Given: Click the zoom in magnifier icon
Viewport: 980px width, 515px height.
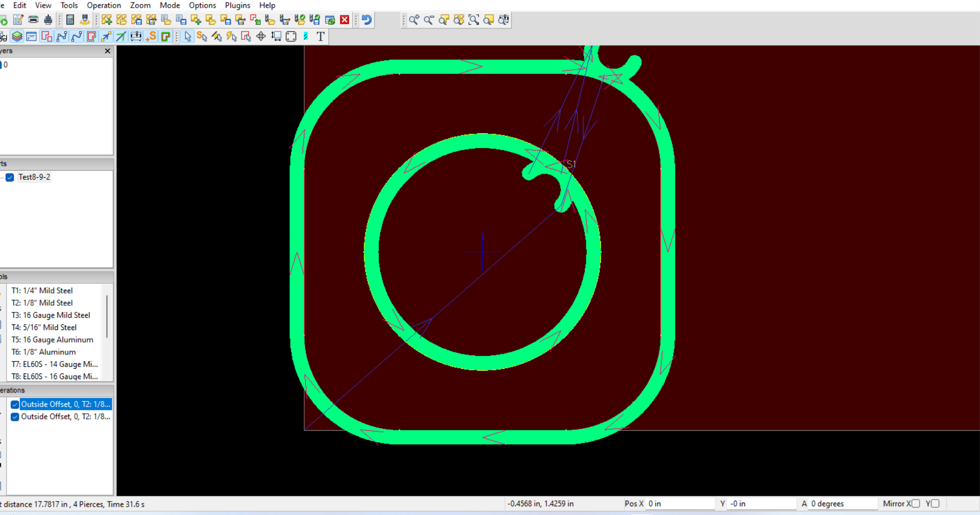Looking at the screenshot, I should click(414, 20).
